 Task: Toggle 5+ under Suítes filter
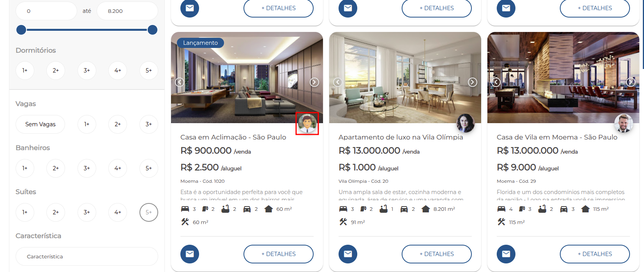tap(149, 212)
